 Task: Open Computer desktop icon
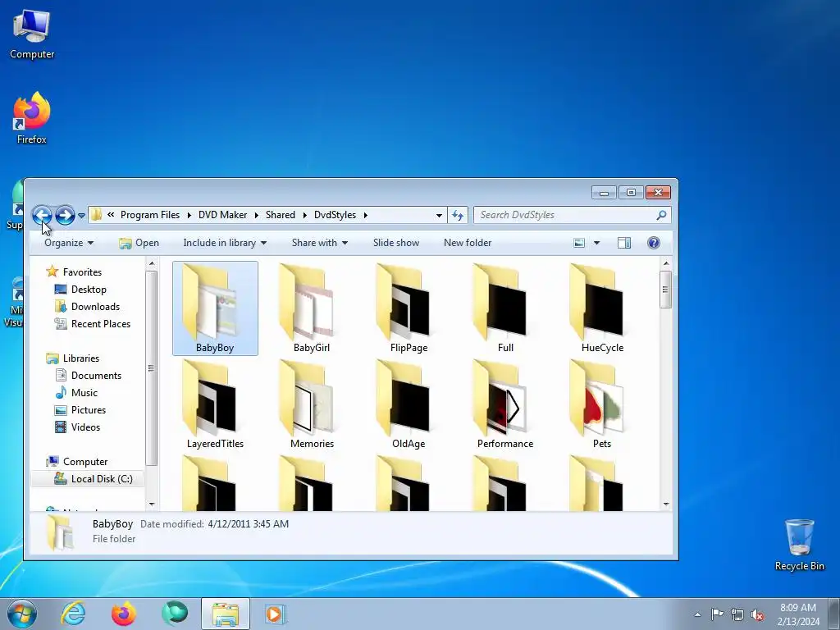tap(32, 35)
